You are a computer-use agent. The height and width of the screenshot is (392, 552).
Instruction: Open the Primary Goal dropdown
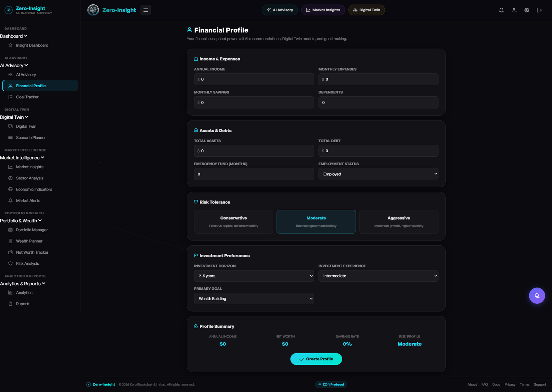[254, 298]
